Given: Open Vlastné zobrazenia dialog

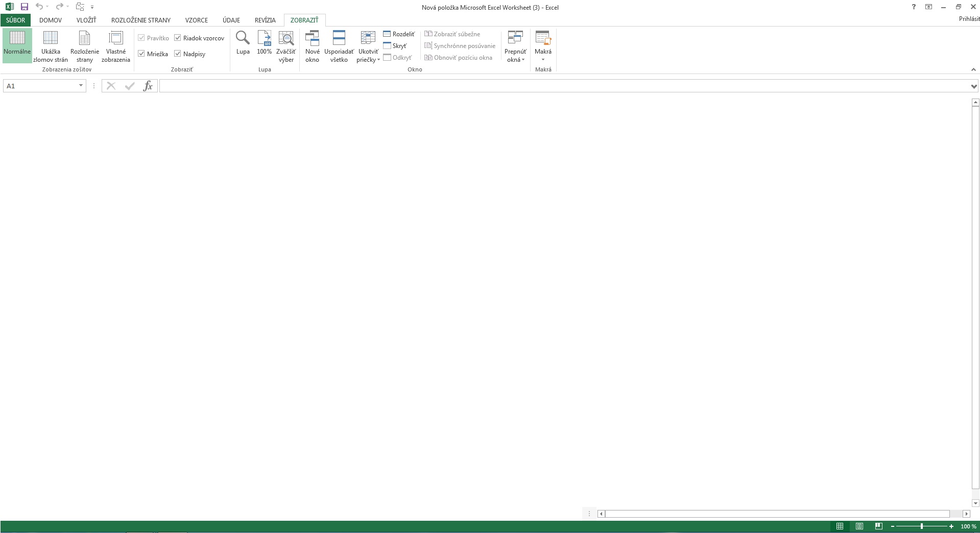Looking at the screenshot, I should point(116,45).
